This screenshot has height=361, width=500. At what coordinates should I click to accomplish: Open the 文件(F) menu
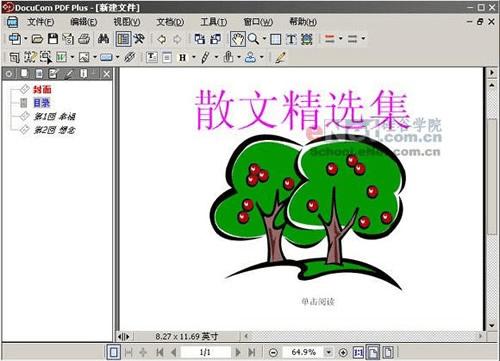point(41,22)
